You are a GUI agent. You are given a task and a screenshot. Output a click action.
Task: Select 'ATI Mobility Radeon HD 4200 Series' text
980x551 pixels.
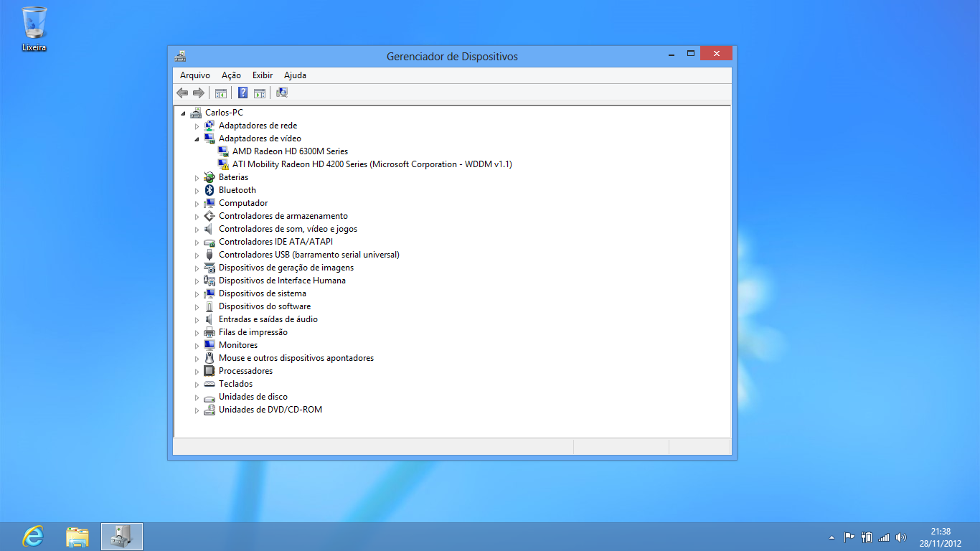300,164
